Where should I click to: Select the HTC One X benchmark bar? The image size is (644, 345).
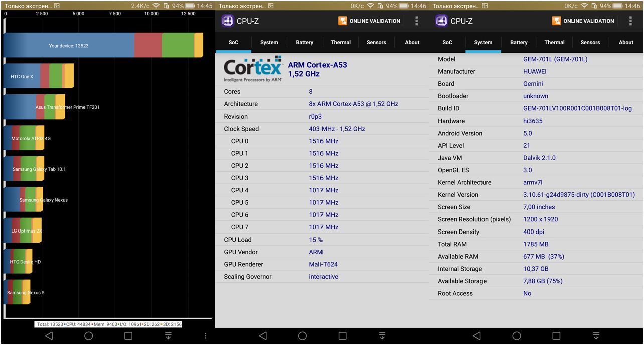pos(39,76)
